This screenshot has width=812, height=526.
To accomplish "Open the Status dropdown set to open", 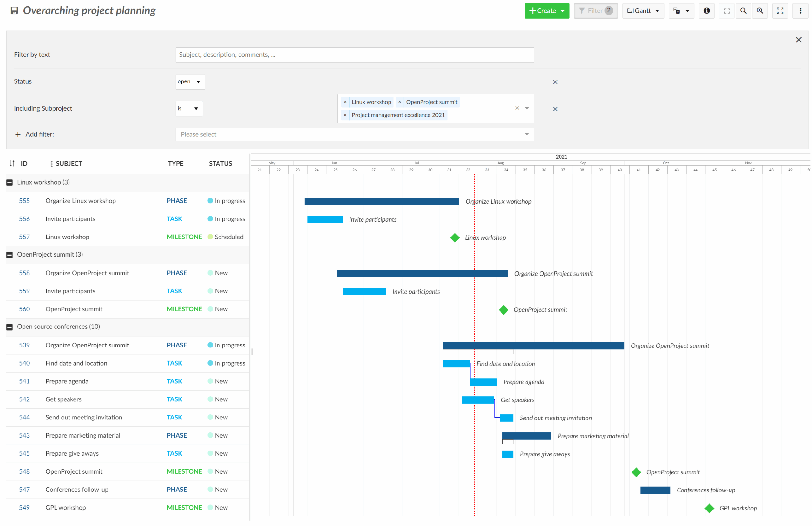I will point(190,81).
